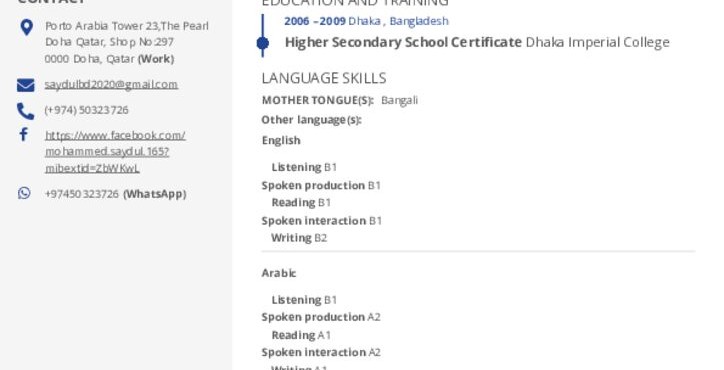The width and height of the screenshot is (724, 370).
Task: Click the 'English' language heading
Action: (281, 140)
